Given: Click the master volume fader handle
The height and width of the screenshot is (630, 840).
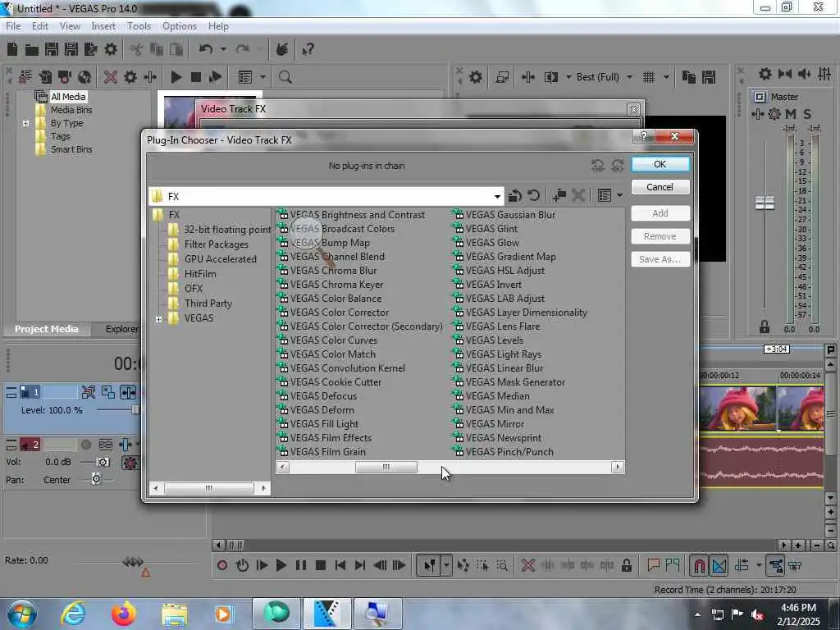Looking at the screenshot, I should [765, 203].
